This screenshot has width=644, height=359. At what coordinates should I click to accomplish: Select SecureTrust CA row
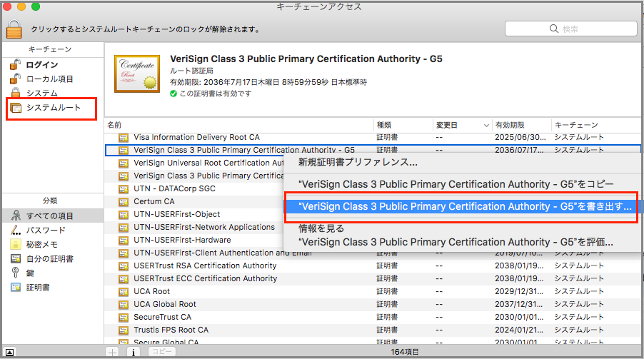pos(373,317)
